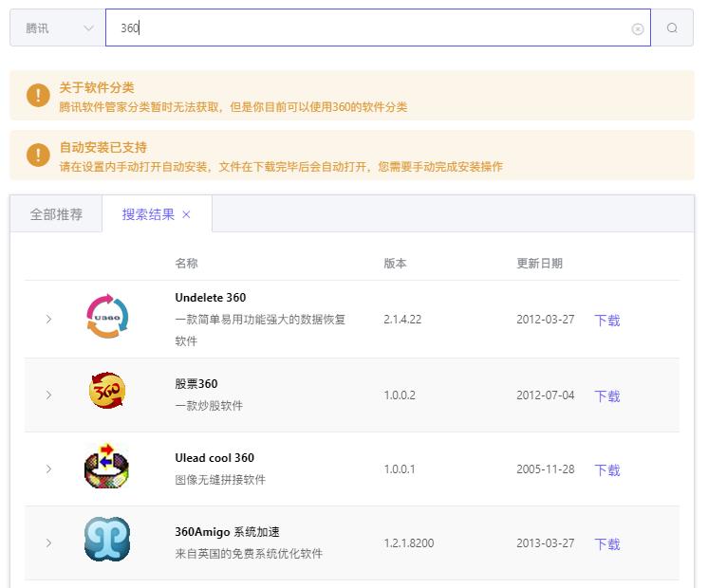This screenshot has height=588, width=708.
Task: Click the 来自英国的免费系统优化软件 description
Action: coord(249,554)
